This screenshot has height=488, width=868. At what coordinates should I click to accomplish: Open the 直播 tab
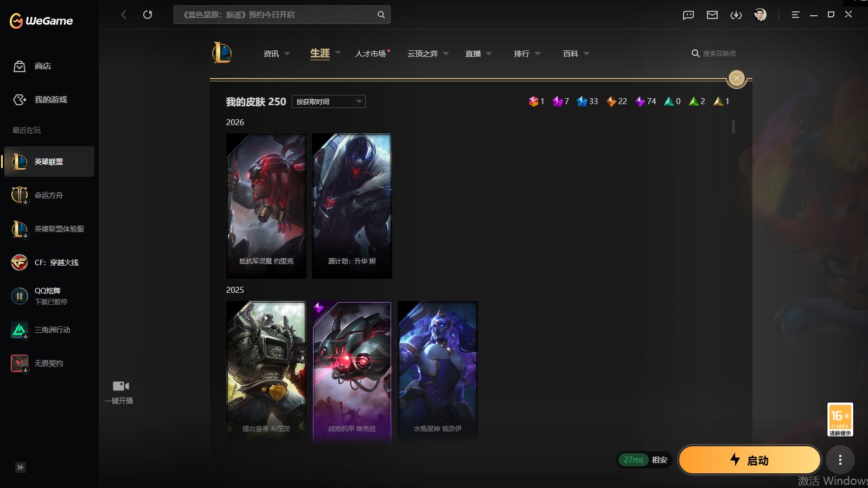pos(473,54)
